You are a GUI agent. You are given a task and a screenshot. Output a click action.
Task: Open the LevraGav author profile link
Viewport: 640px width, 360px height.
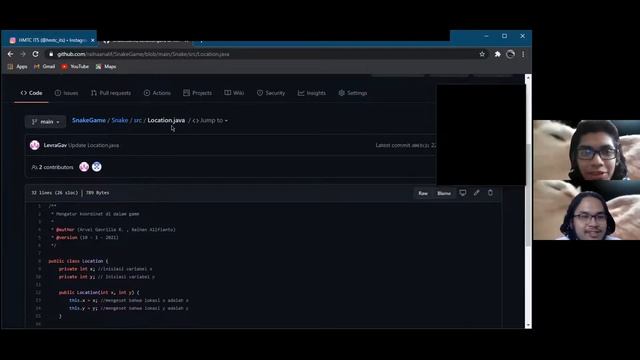(x=55, y=145)
